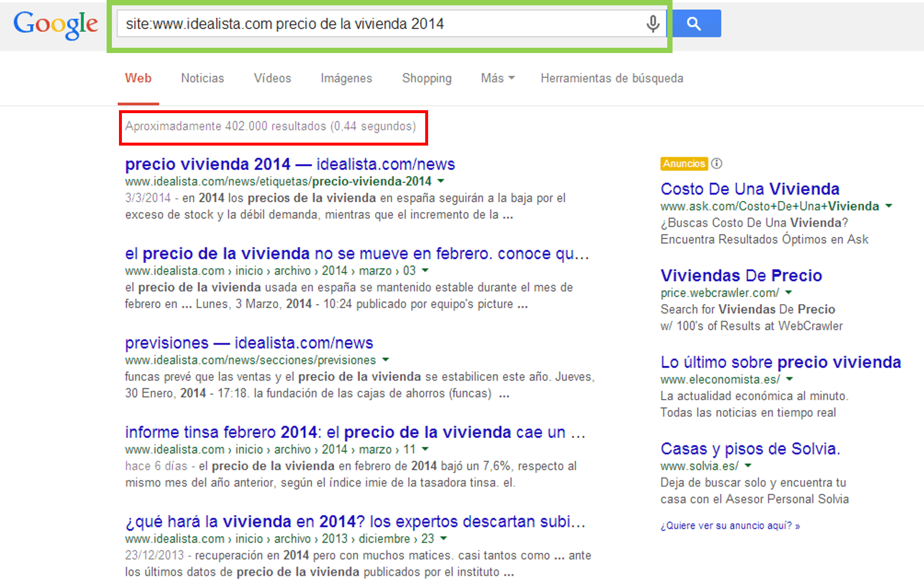Viewport: 924px width, 587px height.
Task: Click the Google logo
Action: (x=56, y=25)
